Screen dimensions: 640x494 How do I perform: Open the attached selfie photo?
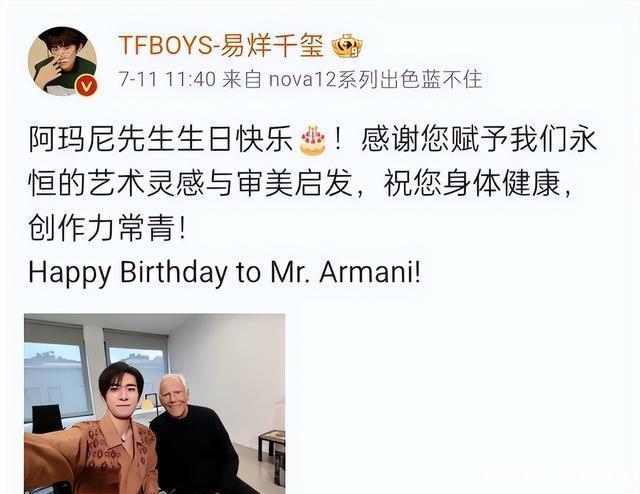coord(155,403)
